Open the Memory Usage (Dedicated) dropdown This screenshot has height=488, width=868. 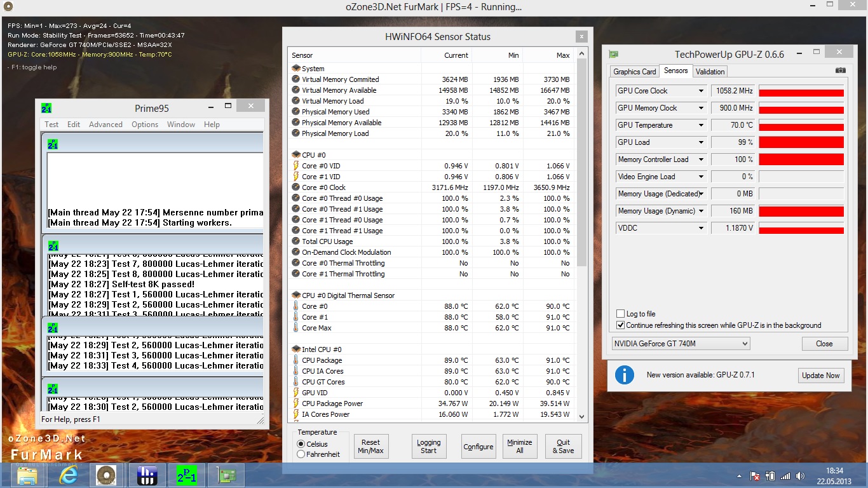pyautogui.click(x=701, y=194)
